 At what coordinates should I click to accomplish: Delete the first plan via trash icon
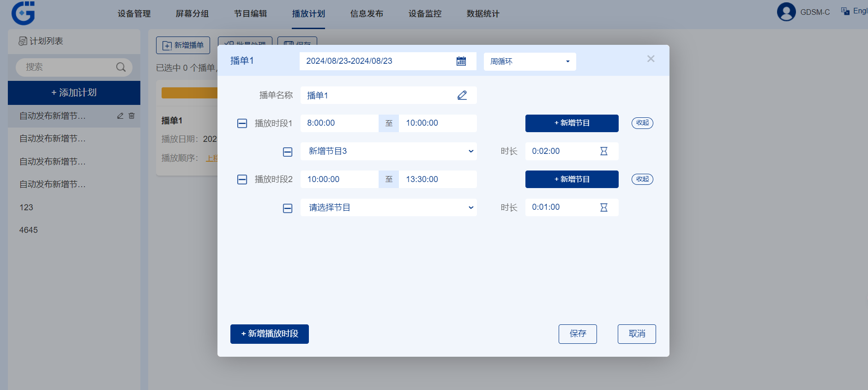point(132,116)
